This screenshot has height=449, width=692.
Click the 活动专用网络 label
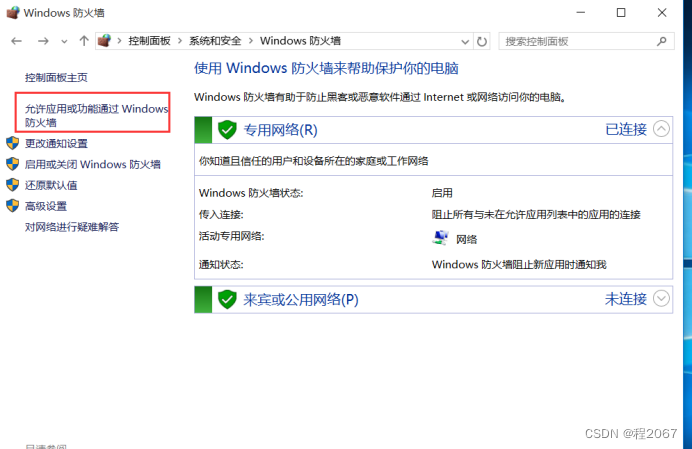(232, 236)
